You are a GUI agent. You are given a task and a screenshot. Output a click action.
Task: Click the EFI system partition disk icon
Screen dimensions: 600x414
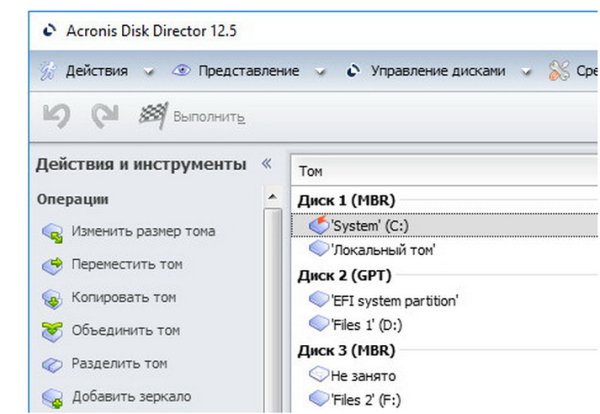coord(319,299)
